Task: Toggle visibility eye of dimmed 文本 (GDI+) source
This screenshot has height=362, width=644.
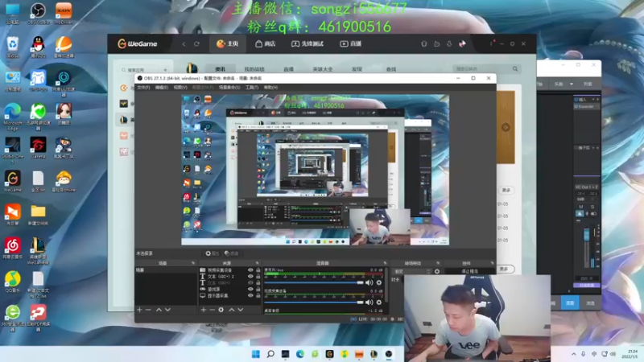Action: pos(250,283)
